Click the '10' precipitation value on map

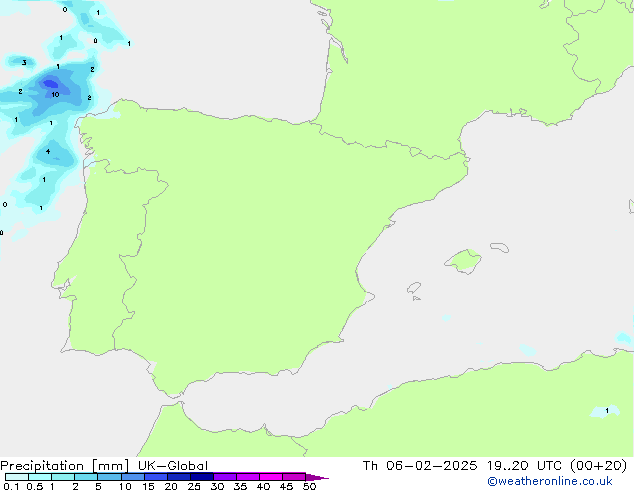[x=55, y=95]
